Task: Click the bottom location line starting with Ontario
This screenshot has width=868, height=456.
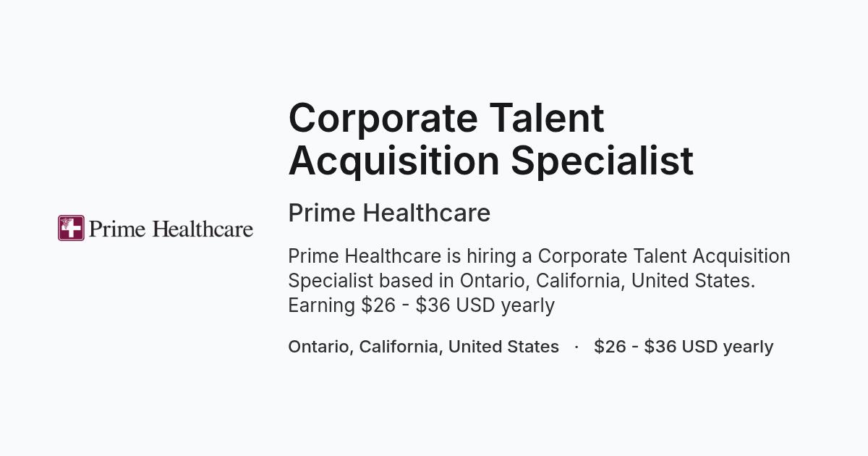Action: pos(423,347)
